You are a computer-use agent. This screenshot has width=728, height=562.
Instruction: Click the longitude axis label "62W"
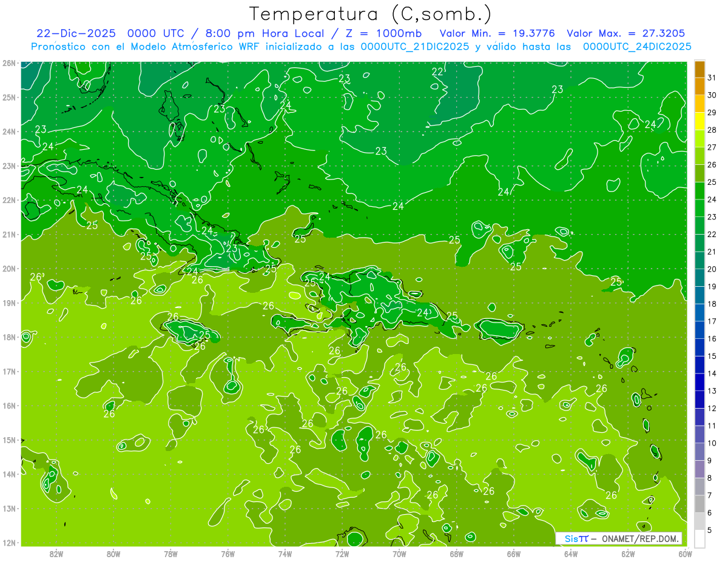(x=628, y=554)
